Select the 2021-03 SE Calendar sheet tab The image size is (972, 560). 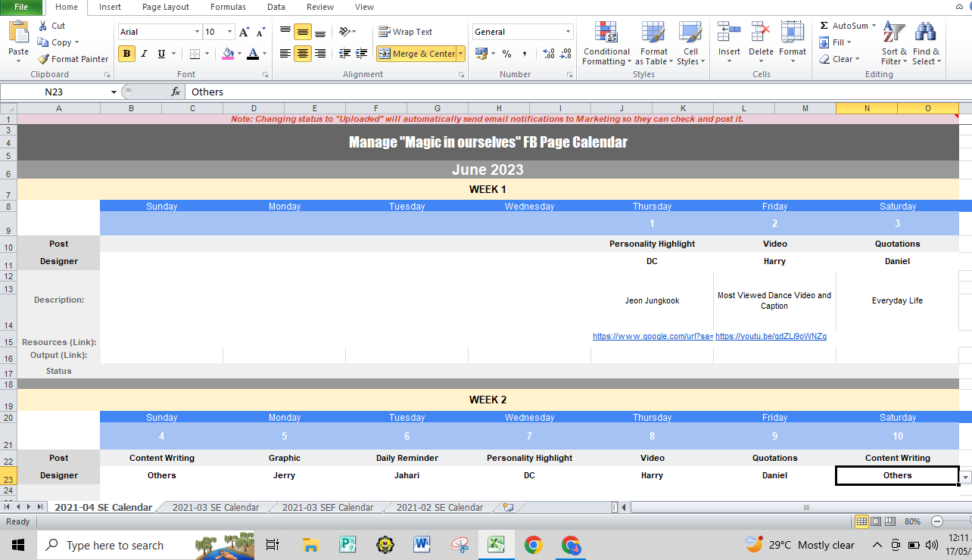point(216,507)
